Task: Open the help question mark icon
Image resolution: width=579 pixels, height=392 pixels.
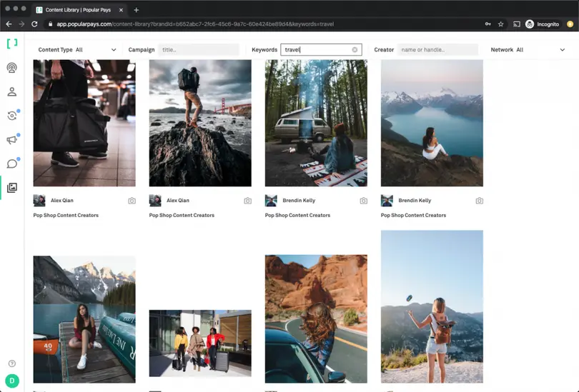Action: click(11, 364)
